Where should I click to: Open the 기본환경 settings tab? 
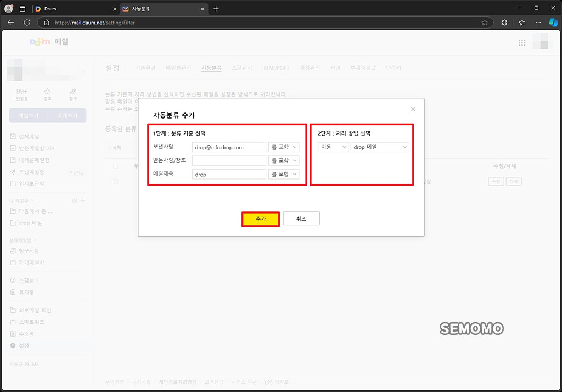(145, 68)
